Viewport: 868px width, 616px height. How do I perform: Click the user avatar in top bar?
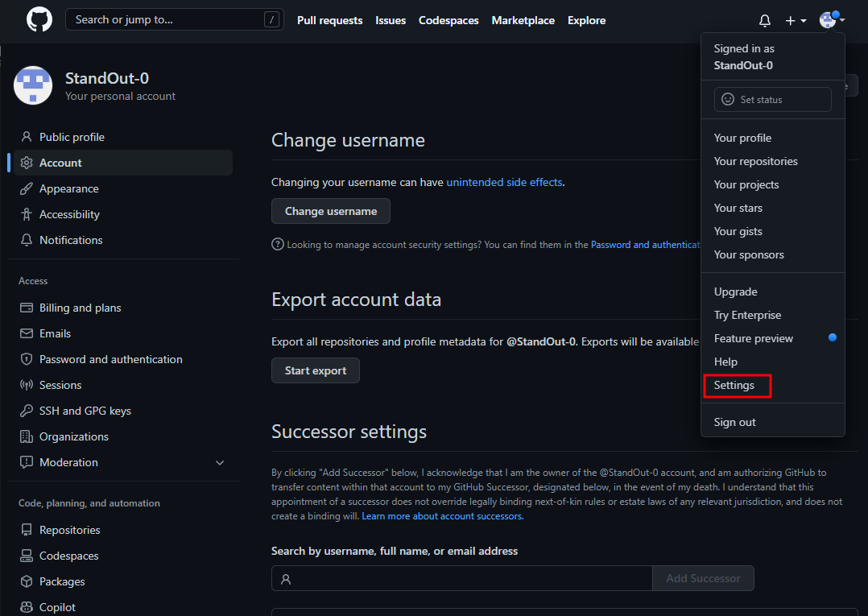click(x=827, y=20)
